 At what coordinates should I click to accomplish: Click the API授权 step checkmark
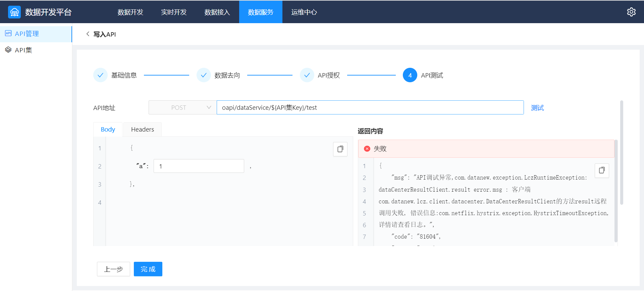(x=307, y=75)
